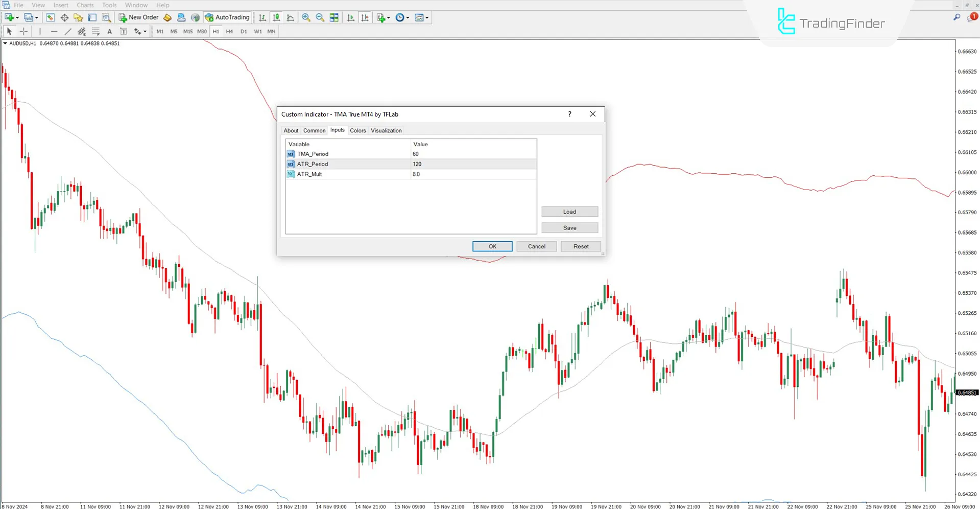Switch chart to Candlestick view
This screenshot has height=509, width=980.
click(x=276, y=17)
